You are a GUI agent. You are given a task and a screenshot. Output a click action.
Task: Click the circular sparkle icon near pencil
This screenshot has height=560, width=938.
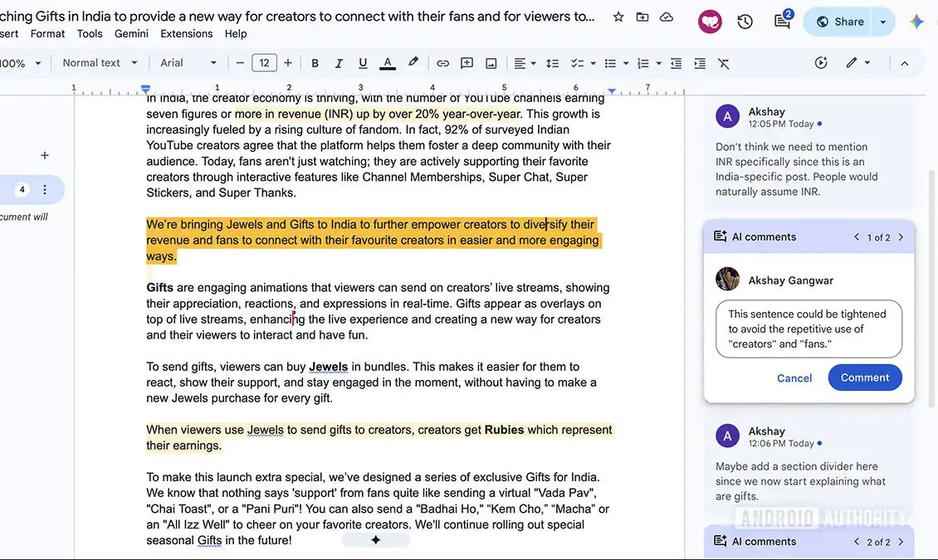[x=821, y=63]
